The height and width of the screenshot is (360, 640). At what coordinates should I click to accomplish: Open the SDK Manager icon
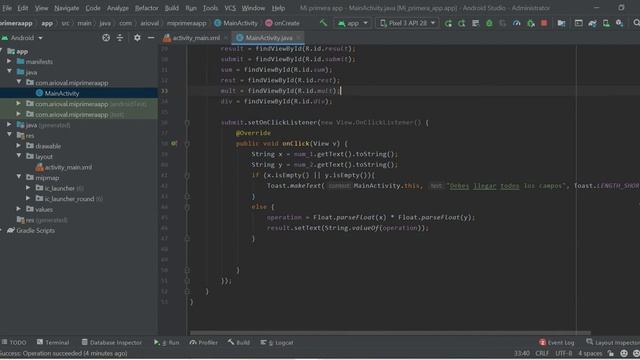620,23
